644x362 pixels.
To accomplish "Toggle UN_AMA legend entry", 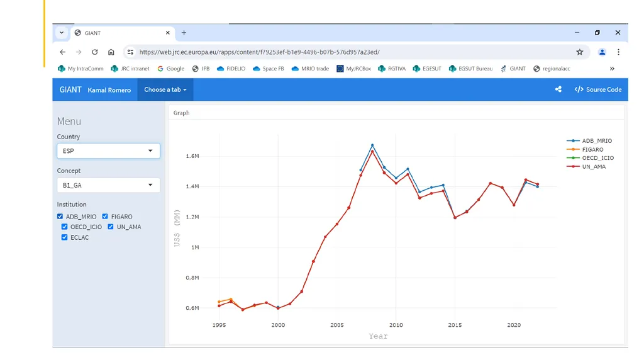I will pyautogui.click(x=586, y=167).
